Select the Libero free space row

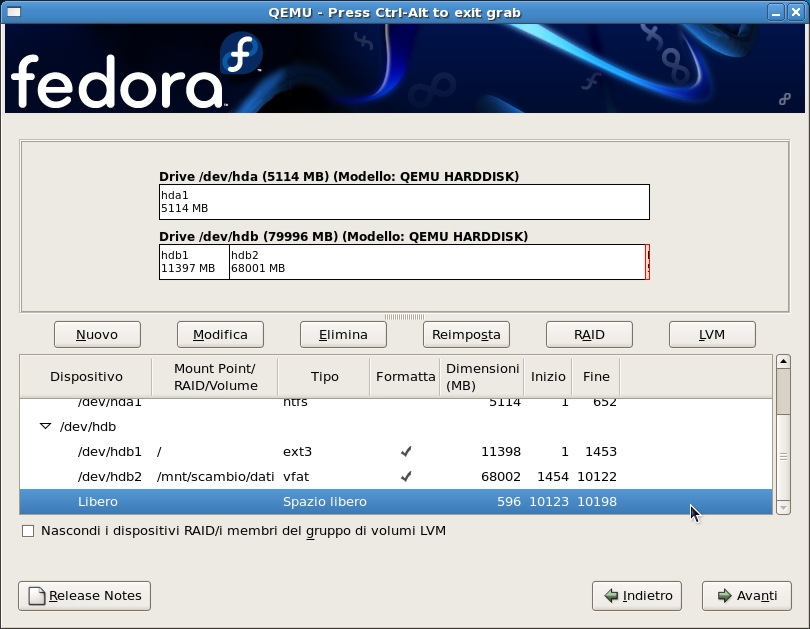(x=396, y=501)
